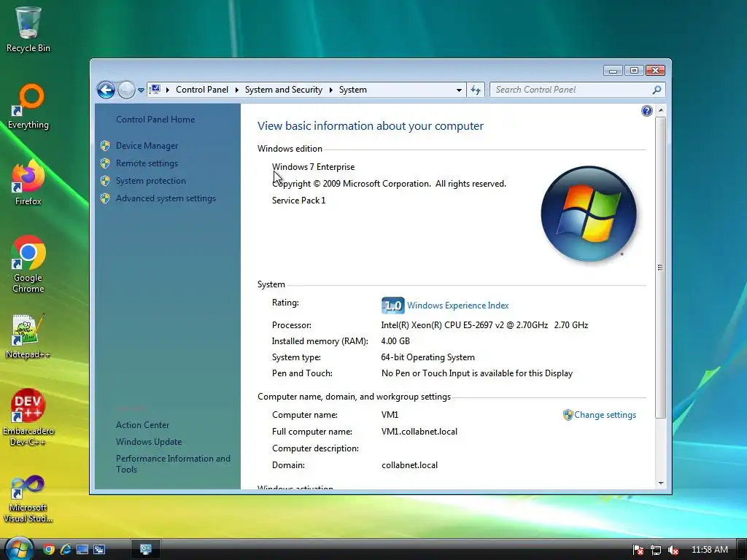
Task: Select the Google Chrome desktop shortcut
Action: click(28, 264)
